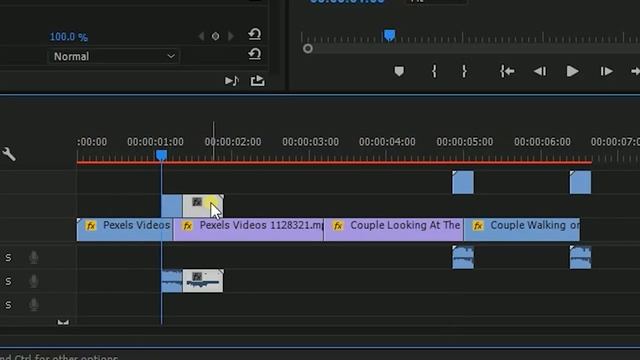Enable voice-over record on first audio track
Viewport: 640px width, 360px height.
34,258
